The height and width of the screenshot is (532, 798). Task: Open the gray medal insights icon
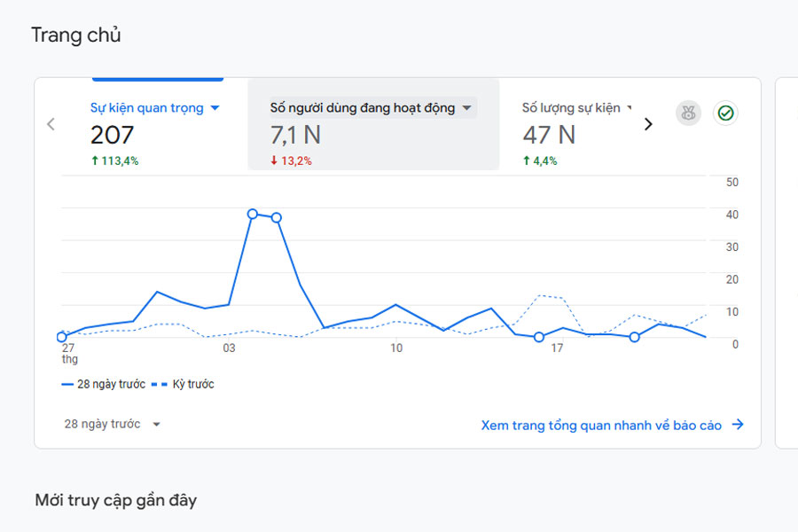pos(688,113)
